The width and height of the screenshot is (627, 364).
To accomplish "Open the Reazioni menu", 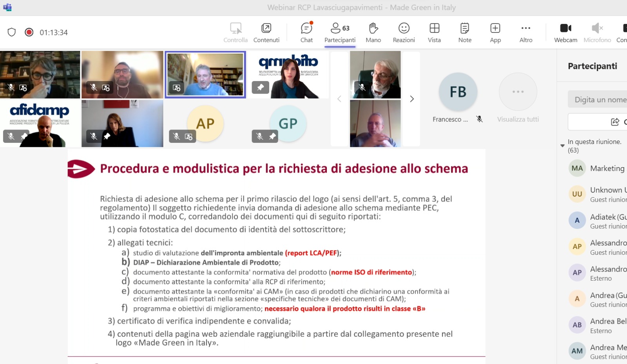I will pyautogui.click(x=404, y=32).
